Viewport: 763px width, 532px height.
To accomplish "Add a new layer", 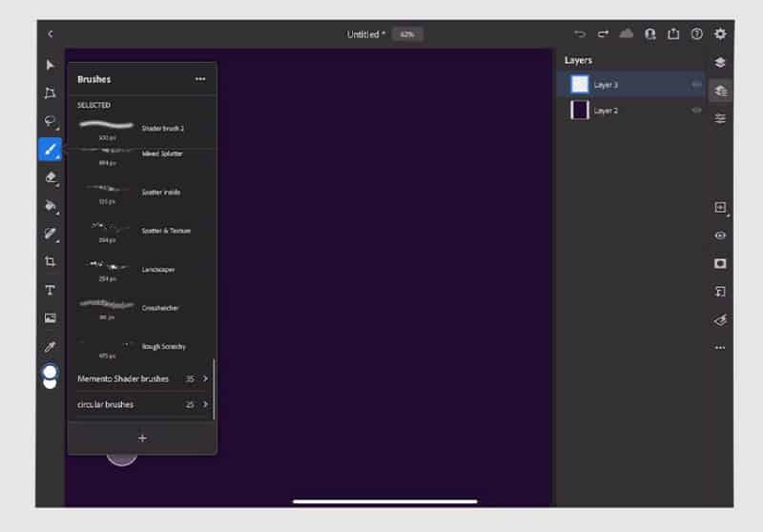I will tap(720, 208).
